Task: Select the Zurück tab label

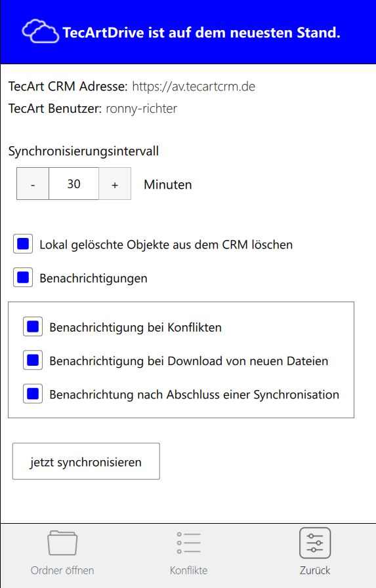Action: [x=315, y=570]
